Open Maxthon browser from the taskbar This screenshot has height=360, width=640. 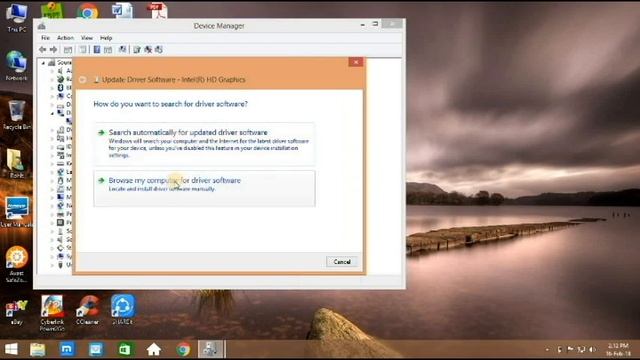[67, 349]
